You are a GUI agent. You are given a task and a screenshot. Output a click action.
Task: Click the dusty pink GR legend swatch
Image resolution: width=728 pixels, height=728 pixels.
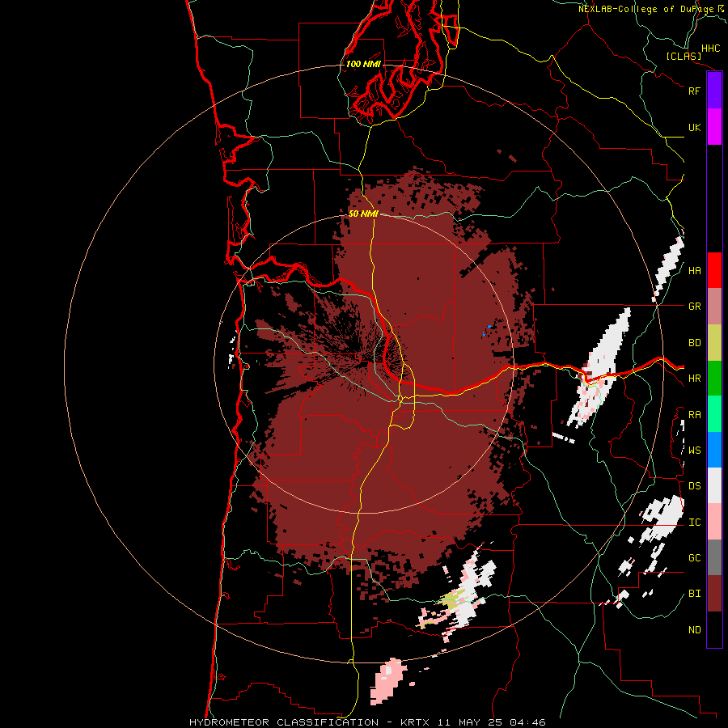click(714, 307)
